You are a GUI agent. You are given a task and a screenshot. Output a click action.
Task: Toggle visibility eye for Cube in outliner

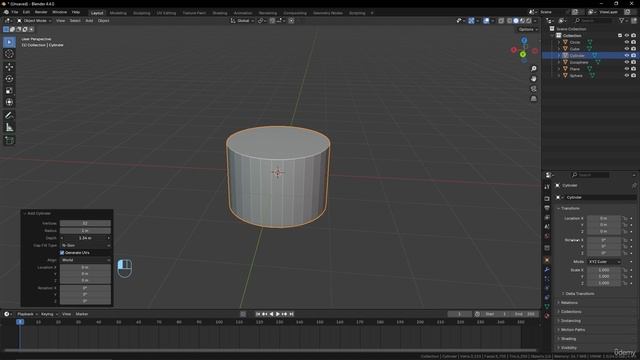pyautogui.click(x=627, y=49)
